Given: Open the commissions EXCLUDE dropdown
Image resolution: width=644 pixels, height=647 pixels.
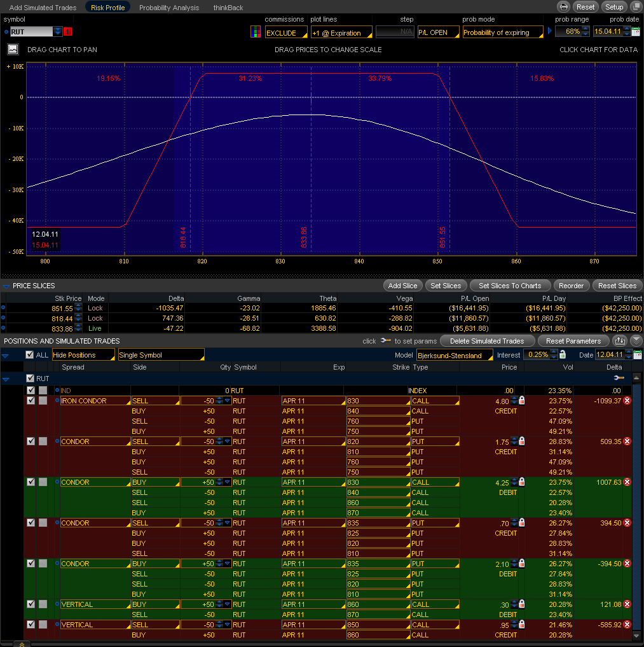Looking at the screenshot, I should (x=286, y=32).
